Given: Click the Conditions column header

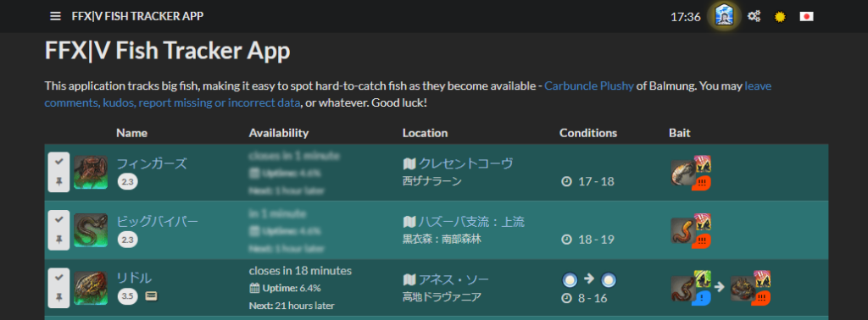Looking at the screenshot, I should coord(588,133).
